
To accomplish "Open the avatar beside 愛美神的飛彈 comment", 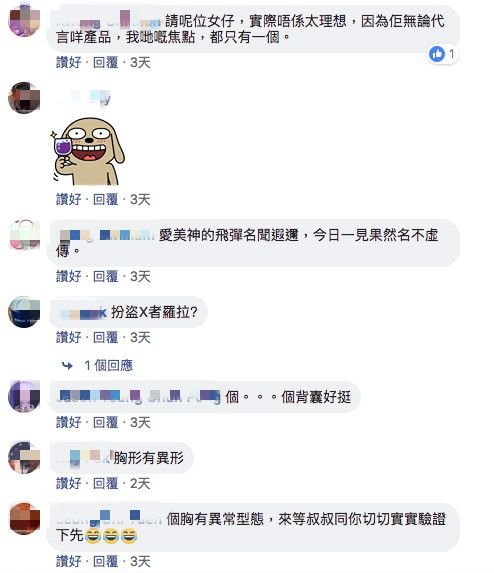I will [24, 235].
